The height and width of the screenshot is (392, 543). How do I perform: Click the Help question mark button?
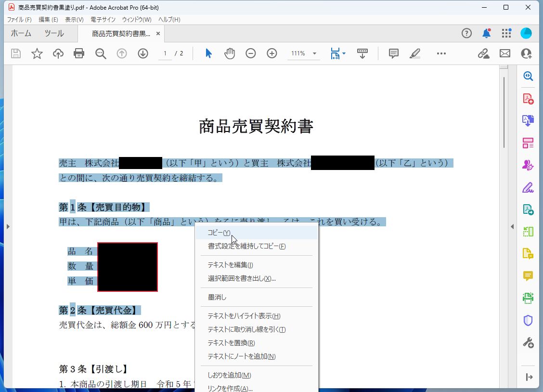pos(466,33)
